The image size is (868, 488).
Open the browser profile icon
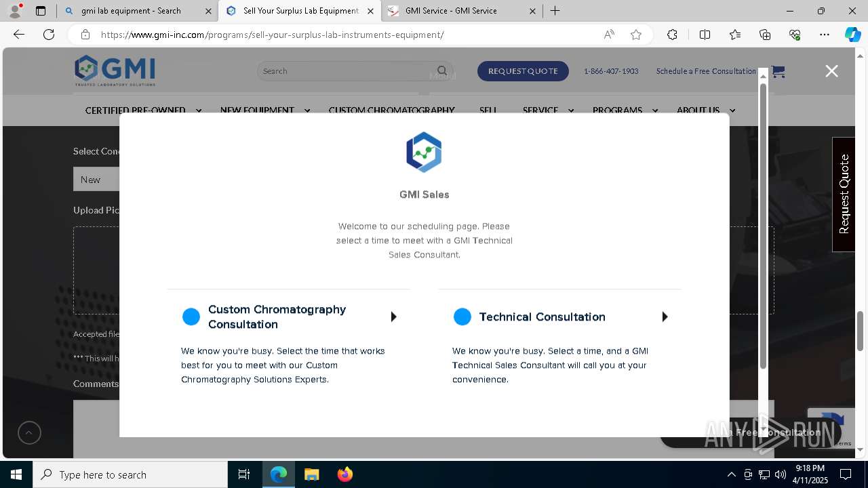coord(14,10)
